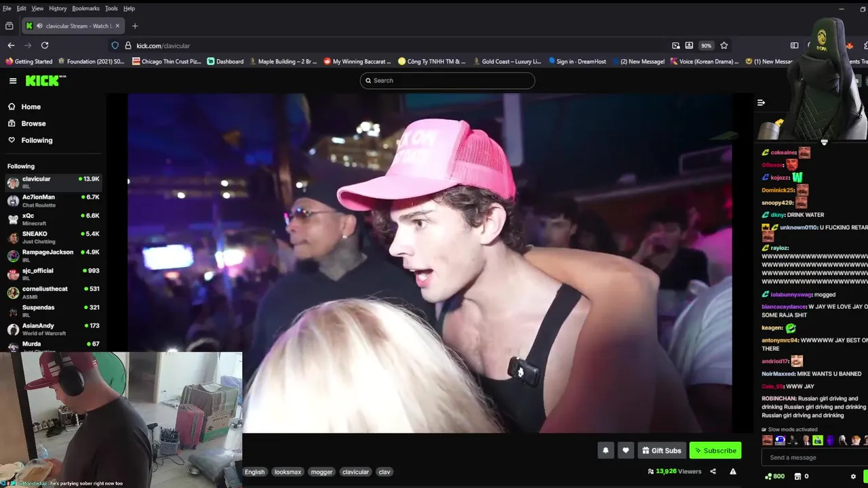
Task: Open AsianAndy channel in following list
Action: coord(53,329)
